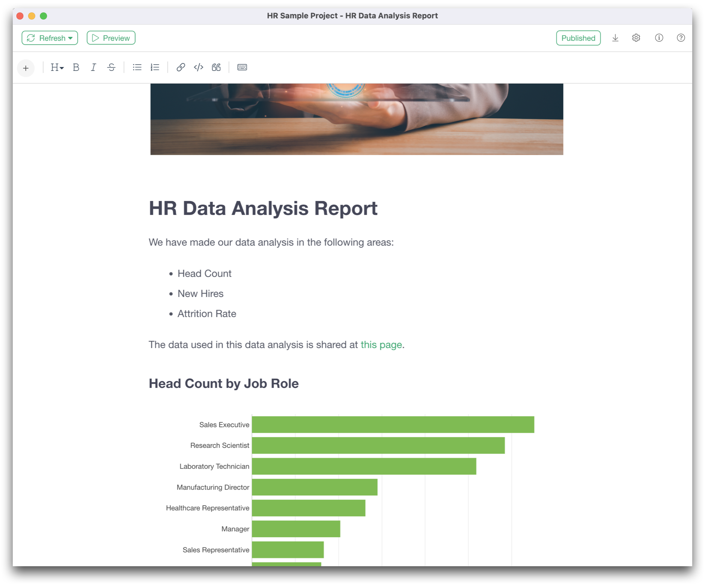
Task: Click the Preview button
Action: pyautogui.click(x=111, y=38)
